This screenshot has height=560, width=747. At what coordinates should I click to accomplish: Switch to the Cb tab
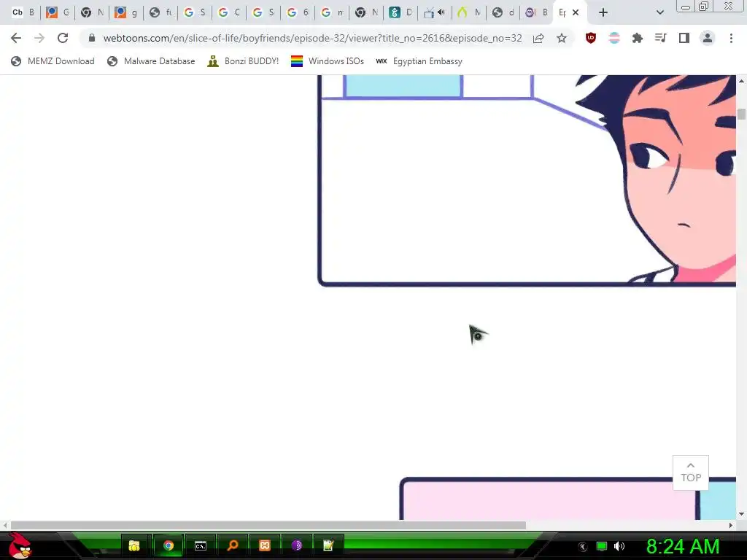click(x=23, y=12)
